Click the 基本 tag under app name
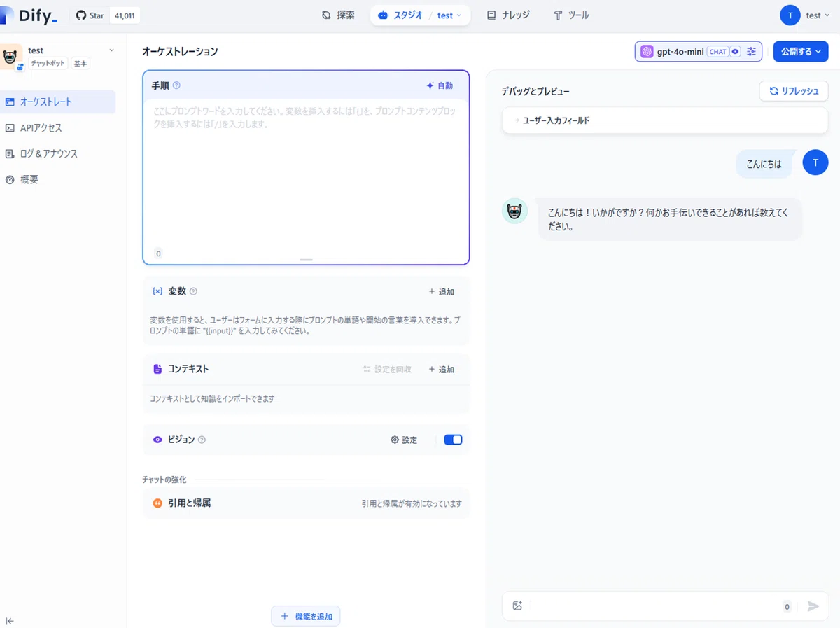 coord(80,64)
